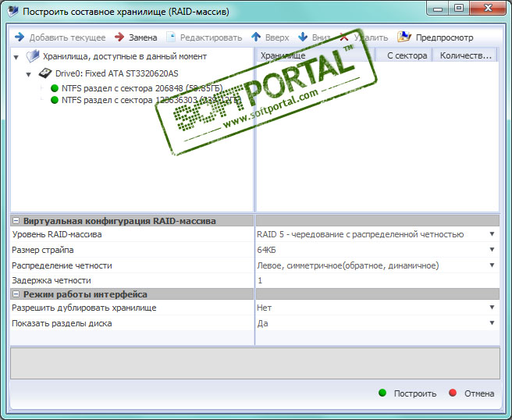512x420 pixels.
Task: Click the Левое, симметричное parity value
Action: [x=348, y=265]
